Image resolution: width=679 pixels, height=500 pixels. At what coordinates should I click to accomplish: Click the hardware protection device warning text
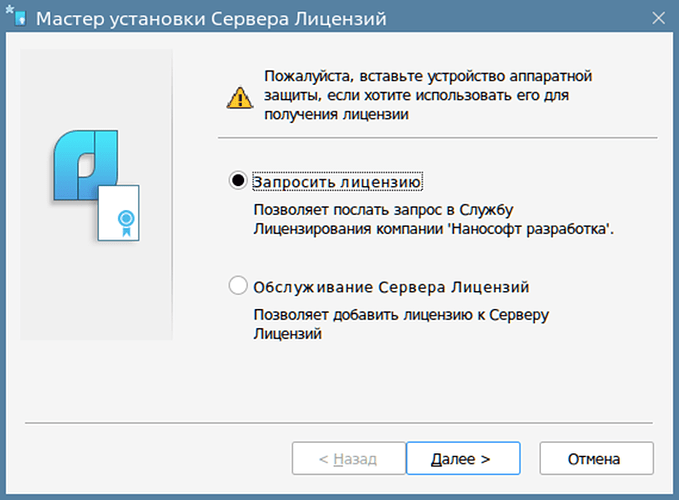click(x=428, y=95)
